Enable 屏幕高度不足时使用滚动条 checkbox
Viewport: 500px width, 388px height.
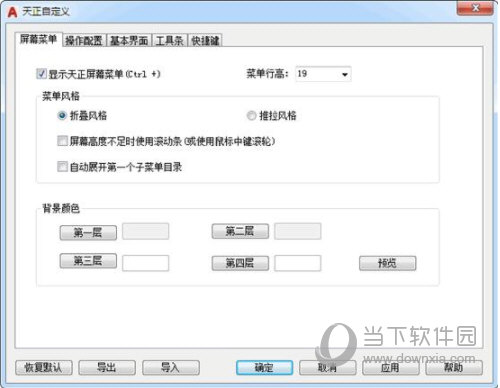pos(62,141)
